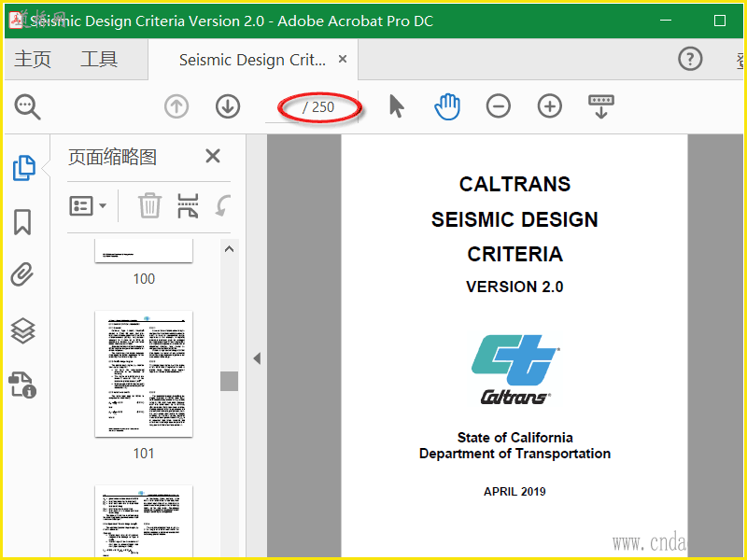Image resolution: width=747 pixels, height=560 pixels.
Task: Rotate page with the curved arrow icon
Action: [222, 205]
